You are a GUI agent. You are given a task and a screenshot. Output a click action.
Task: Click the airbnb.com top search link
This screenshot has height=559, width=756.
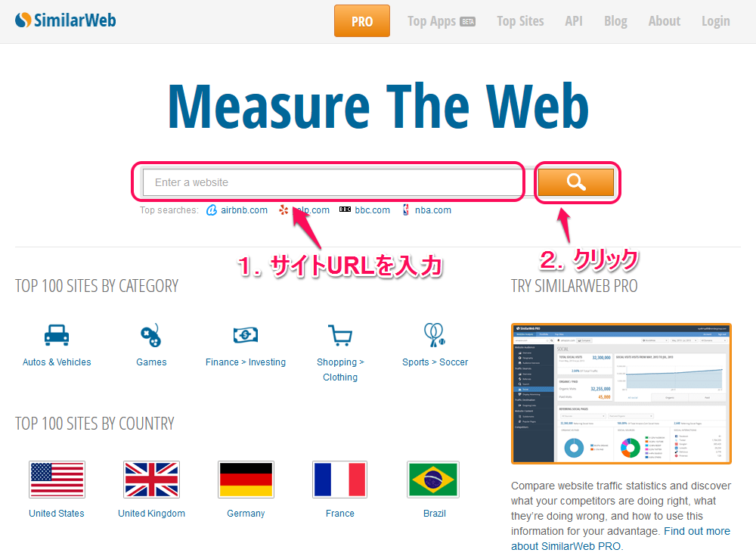(243, 210)
